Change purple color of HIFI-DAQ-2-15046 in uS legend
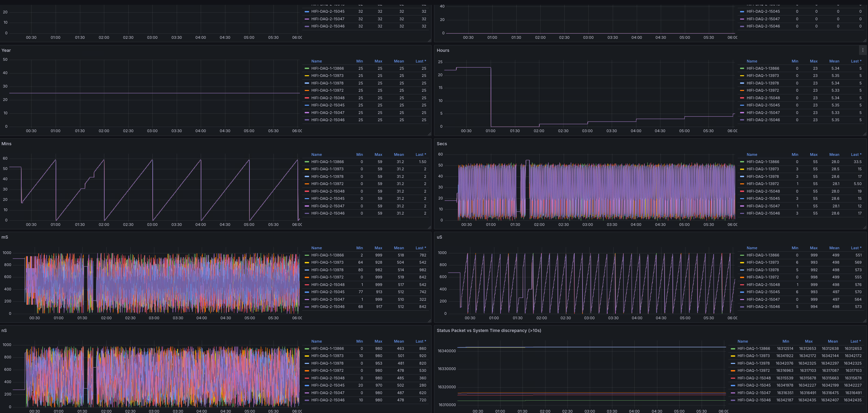This screenshot has height=413, width=868. (x=742, y=307)
